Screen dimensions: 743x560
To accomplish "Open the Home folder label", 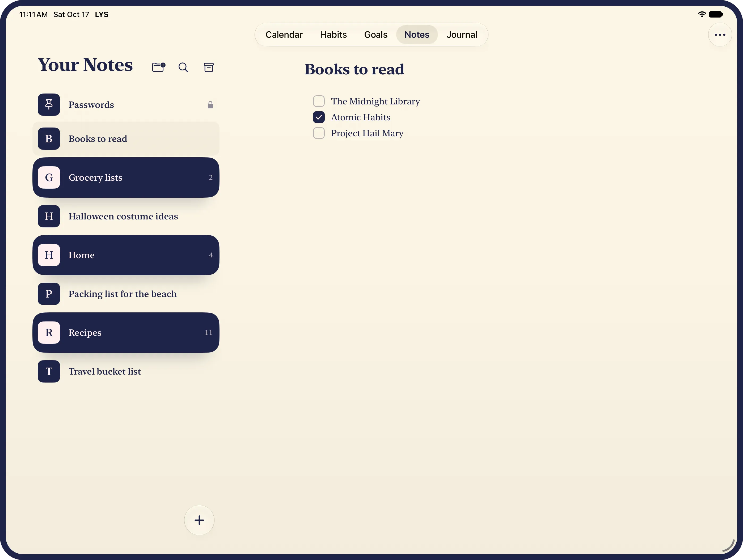I will [81, 255].
